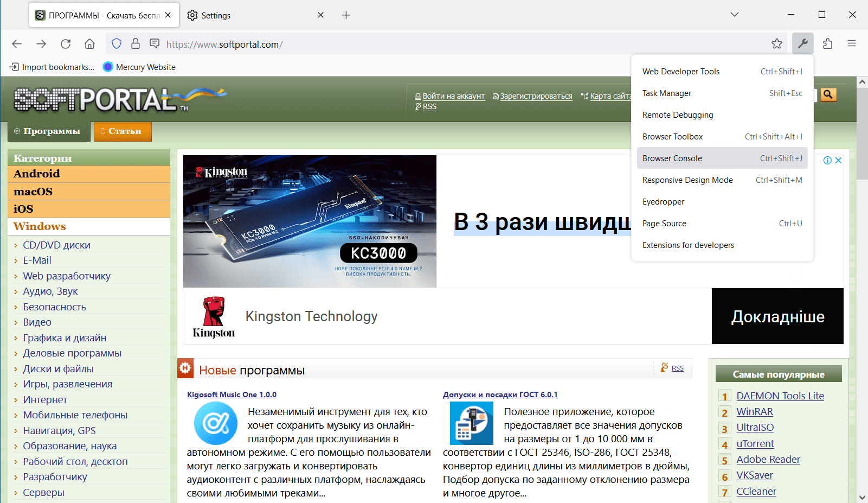Click the page scrollbar down arrow
Image resolution: width=868 pixels, height=503 pixels.
(862, 498)
